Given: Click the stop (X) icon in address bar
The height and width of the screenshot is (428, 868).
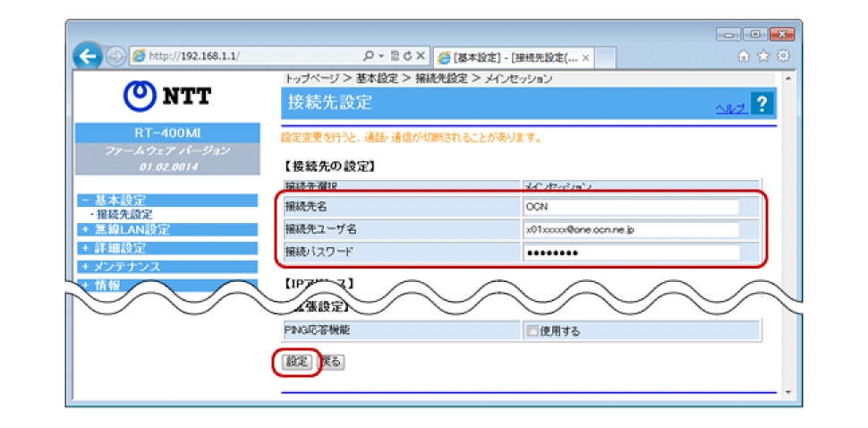Looking at the screenshot, I should click(420, 56).
